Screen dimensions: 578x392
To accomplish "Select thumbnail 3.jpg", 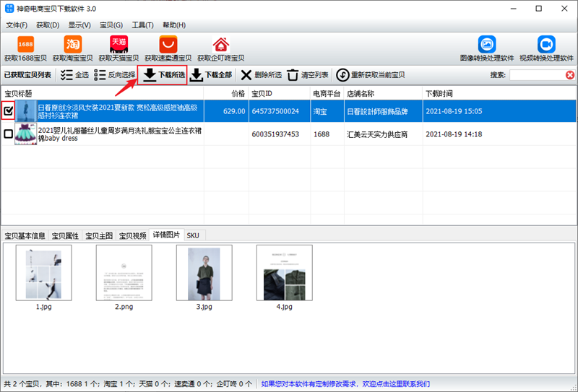I will point(204,273).
